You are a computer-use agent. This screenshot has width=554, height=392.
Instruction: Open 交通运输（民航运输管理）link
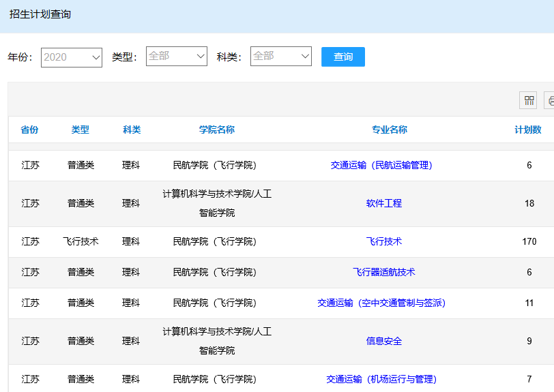381,165
